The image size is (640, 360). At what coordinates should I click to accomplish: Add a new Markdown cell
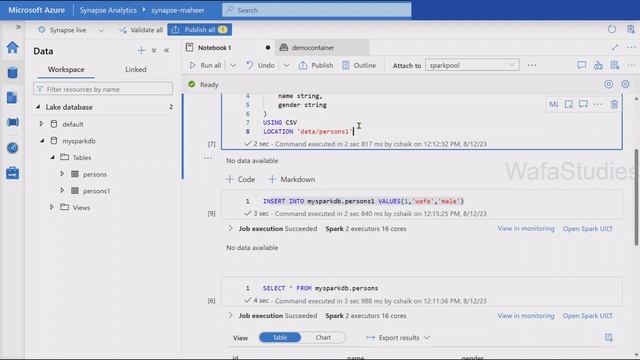291,179
